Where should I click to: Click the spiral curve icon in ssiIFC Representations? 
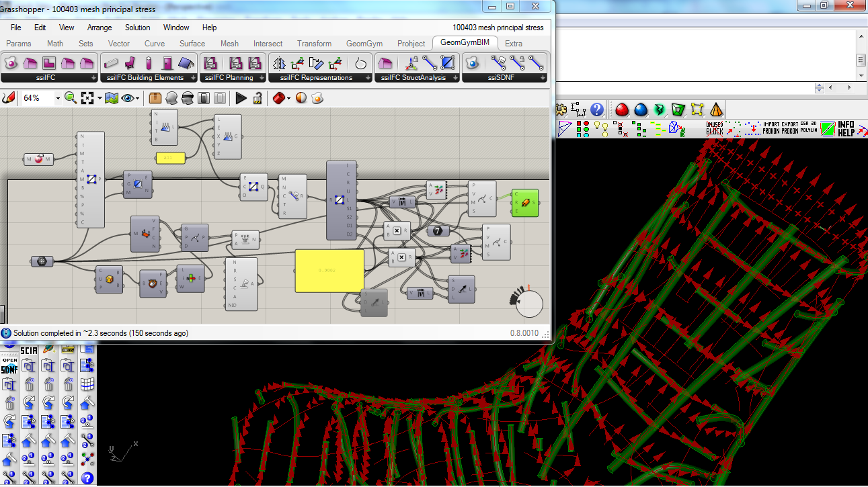[x=361, y=63]
